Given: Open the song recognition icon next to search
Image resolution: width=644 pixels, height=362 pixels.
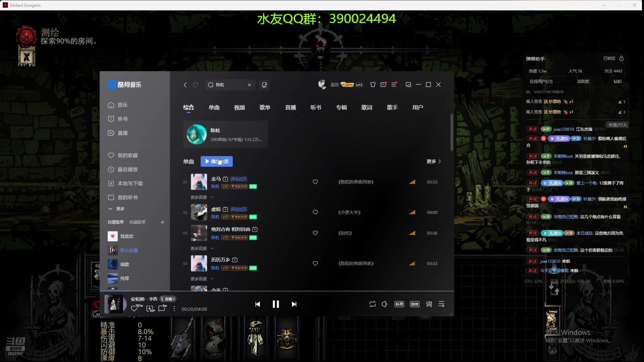Looking at the screenshot, I should coord(264,85).
